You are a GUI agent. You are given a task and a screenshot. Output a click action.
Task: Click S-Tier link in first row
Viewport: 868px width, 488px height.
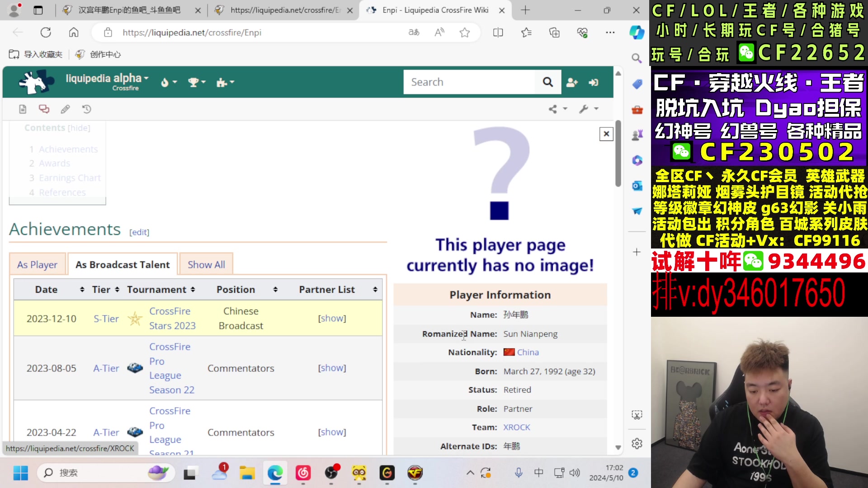[106, 319]
